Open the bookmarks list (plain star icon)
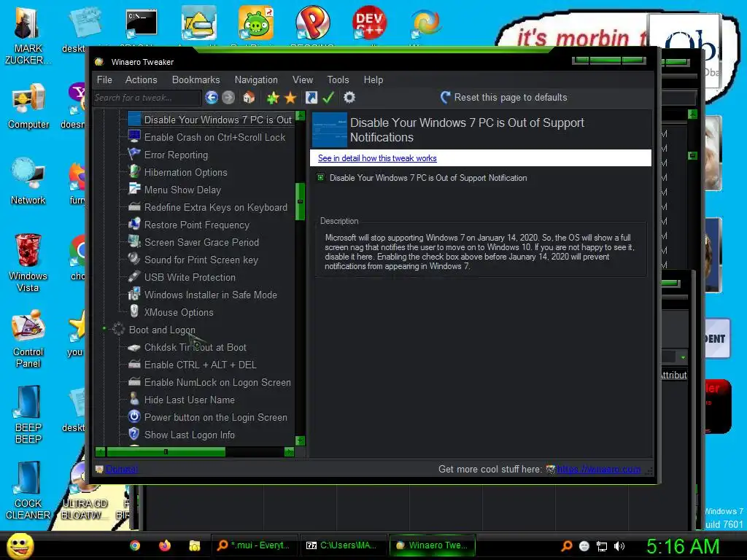Image resolution: width=747 pixels, height=560 pixels. coord(290,98)
